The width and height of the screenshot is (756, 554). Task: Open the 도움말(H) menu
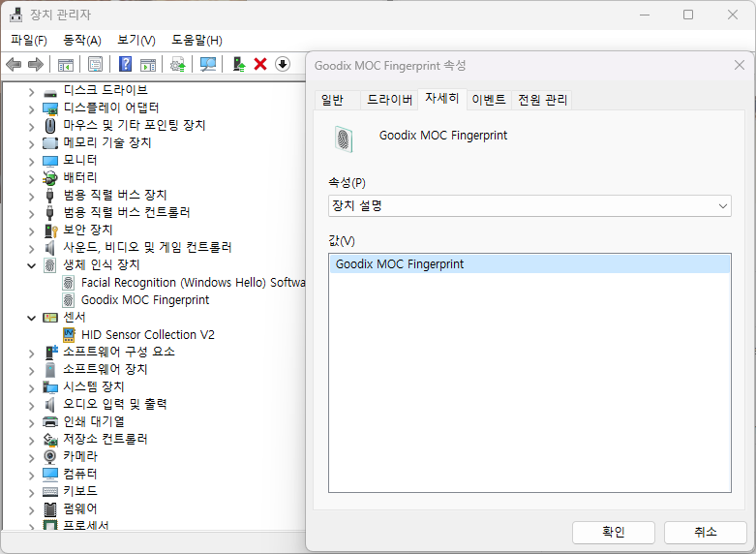pyautogui.click(x=197, y=40)
